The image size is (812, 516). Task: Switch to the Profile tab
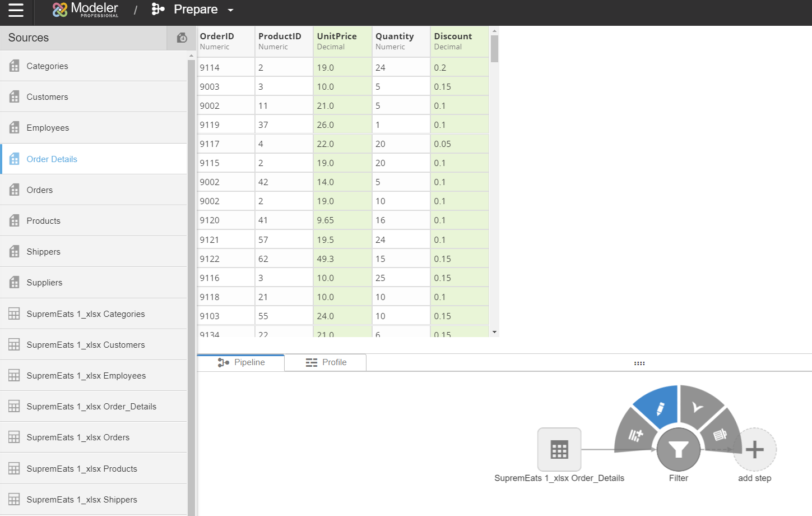326,362
